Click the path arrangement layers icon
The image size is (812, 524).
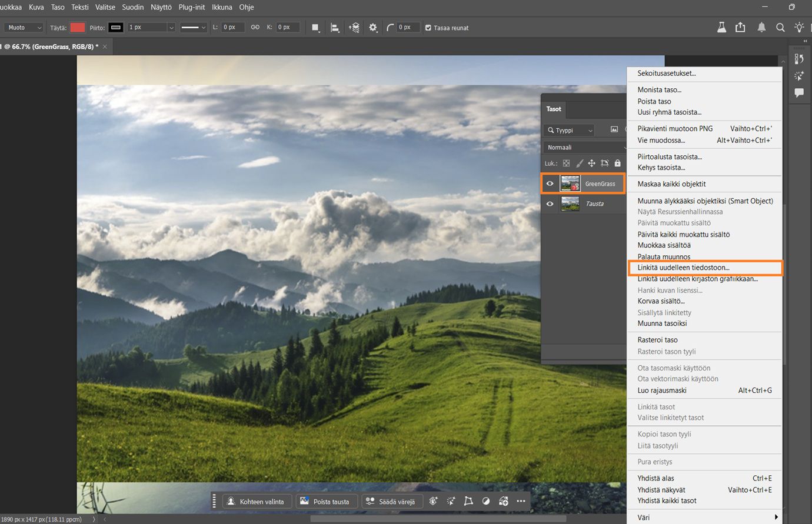click(x=354, y=28)
